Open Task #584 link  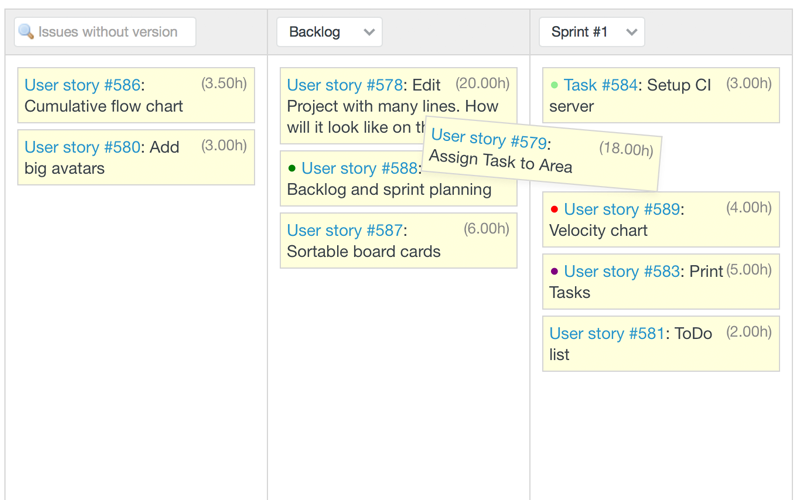point(600,85)
